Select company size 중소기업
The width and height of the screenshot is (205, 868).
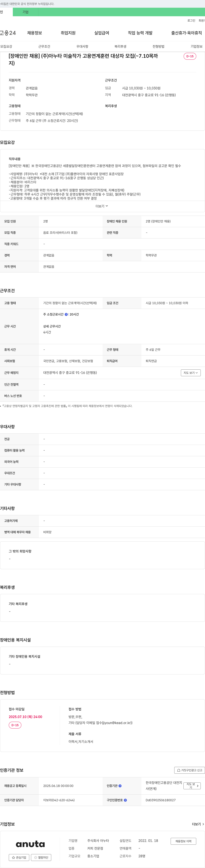coord(93,856)
